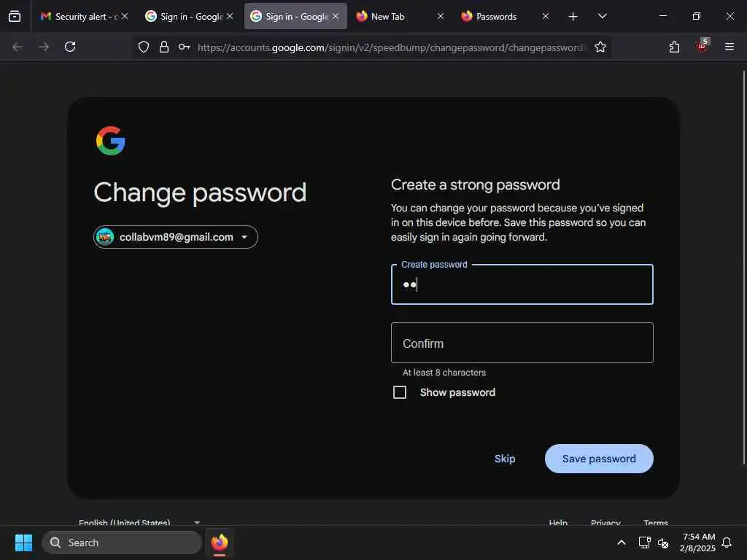Screen dimensions: 747x560
Task: Click the taskbar Search box
Action: [x=122, y=542]
